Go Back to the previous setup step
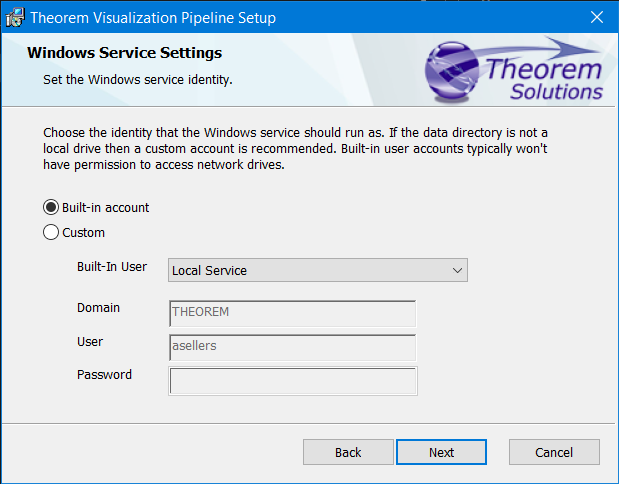 tap(348, 452)
